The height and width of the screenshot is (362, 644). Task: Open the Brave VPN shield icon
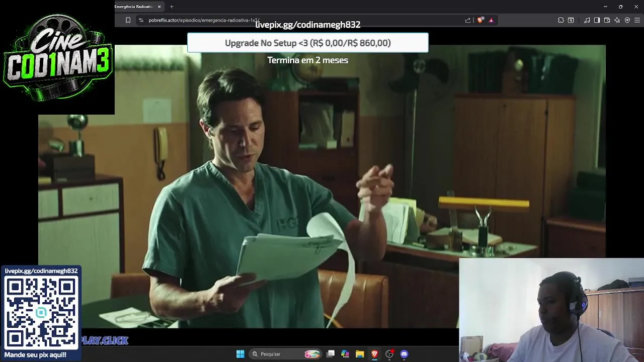coord(627,20)
